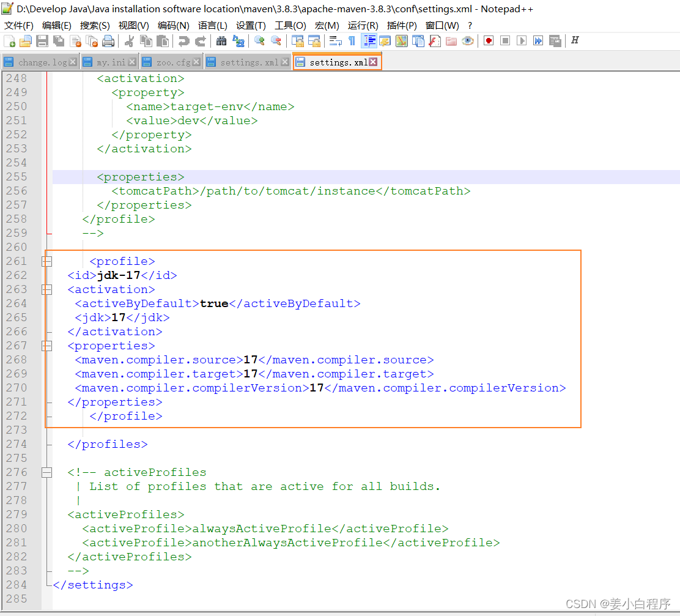This screenshot has height=616, width=680.
Task: Open the 插件(P) menu
Action: 402,26
